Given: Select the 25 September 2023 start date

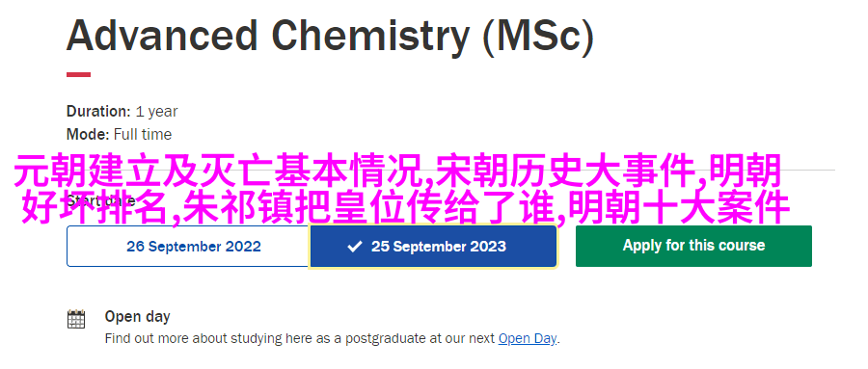Looking at the screenshot, I should (x=433, y=247).
